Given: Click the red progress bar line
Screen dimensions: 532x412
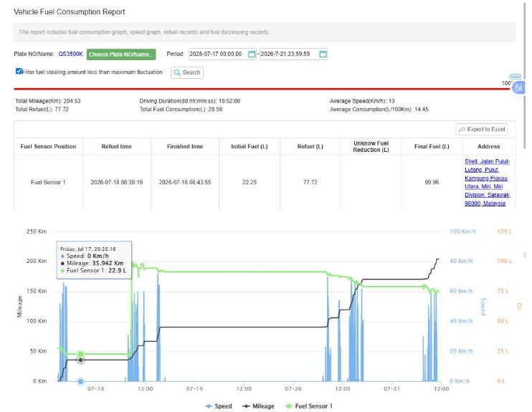Looking at the screenshot, I should [x=262, y=89].
